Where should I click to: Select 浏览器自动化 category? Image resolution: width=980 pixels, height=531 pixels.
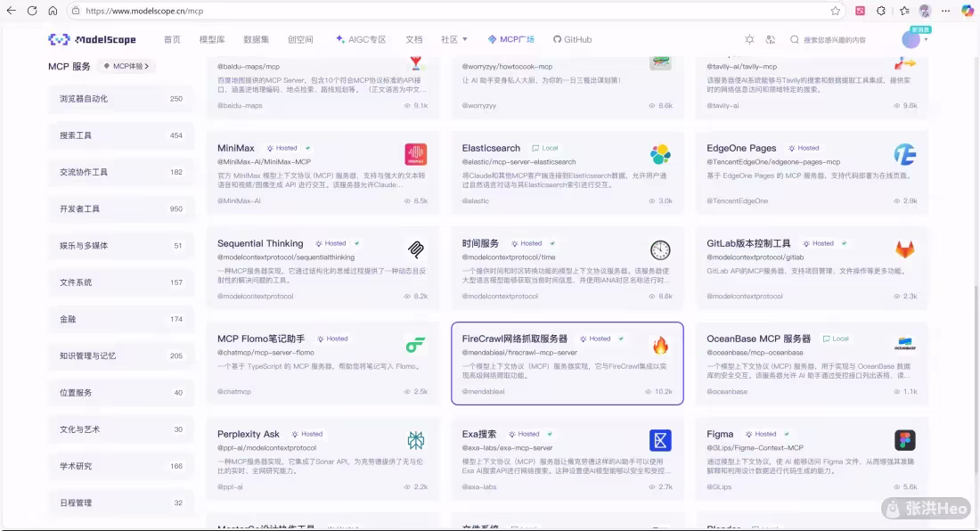point(121,99)
